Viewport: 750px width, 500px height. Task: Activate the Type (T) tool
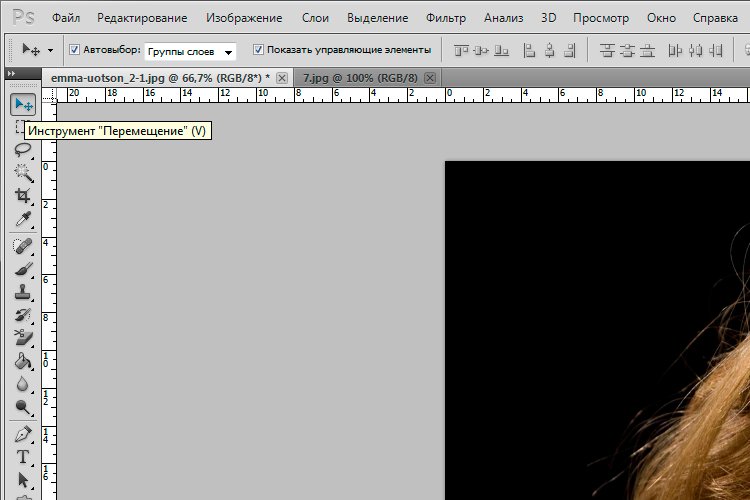pyautogui.click(x=22, y=457)
